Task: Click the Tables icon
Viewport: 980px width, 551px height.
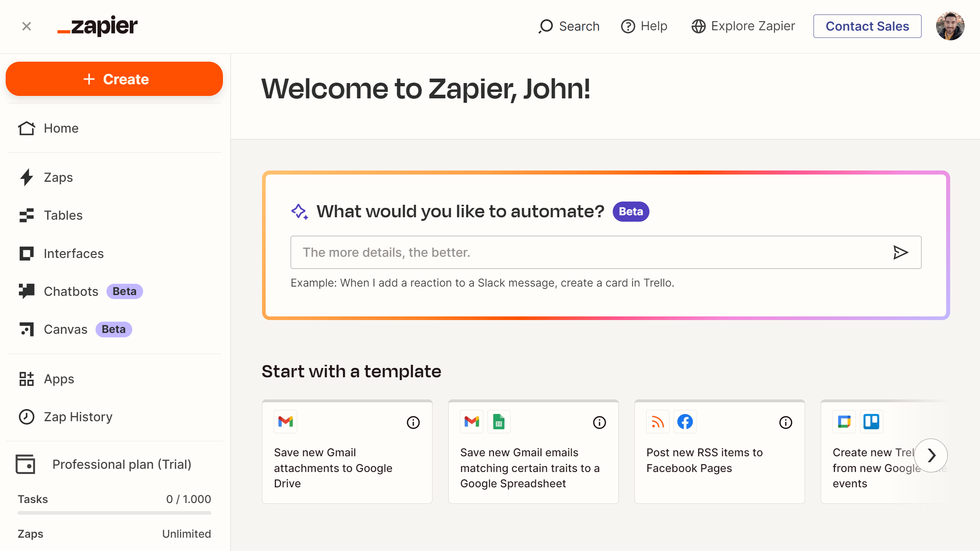Action: click(x=27, y=215)
